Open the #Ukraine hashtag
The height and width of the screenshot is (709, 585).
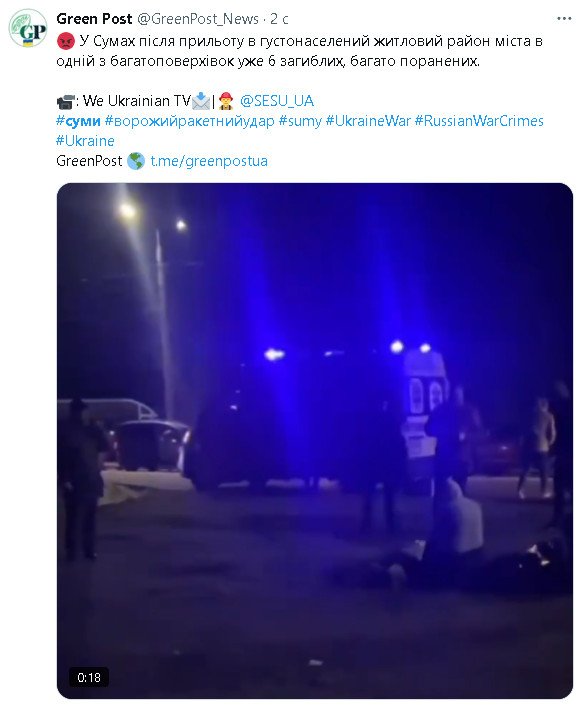(85, 141)
